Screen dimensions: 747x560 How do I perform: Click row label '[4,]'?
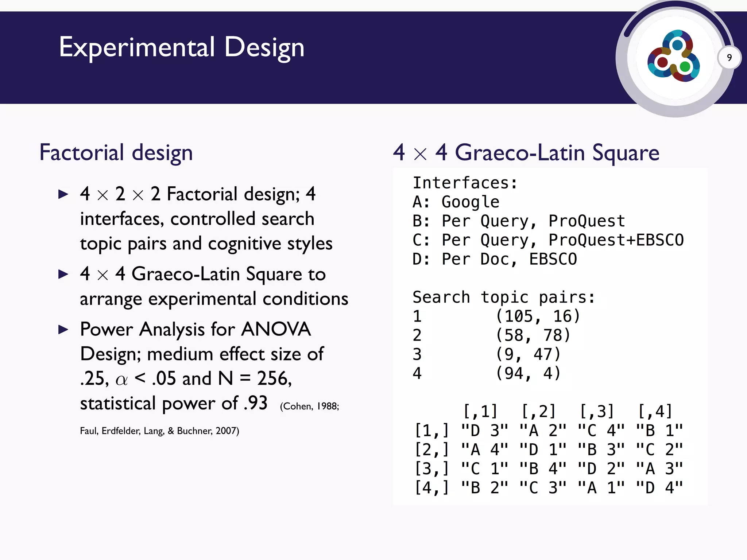431,488
